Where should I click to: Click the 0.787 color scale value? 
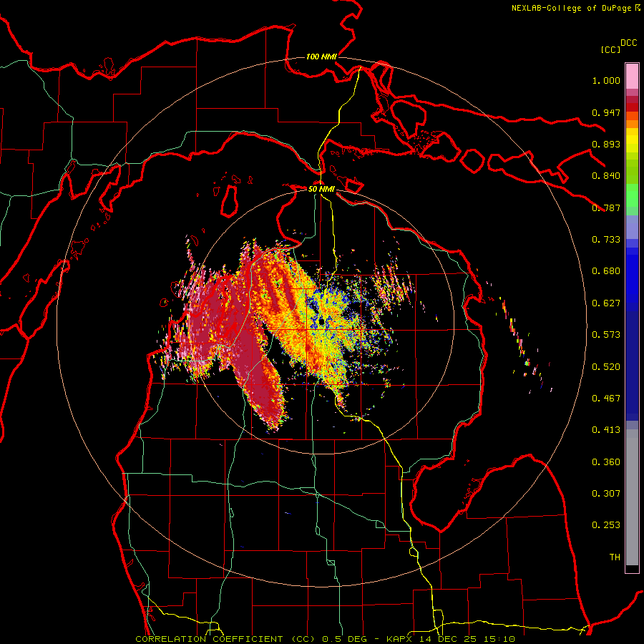coord(606,208)
